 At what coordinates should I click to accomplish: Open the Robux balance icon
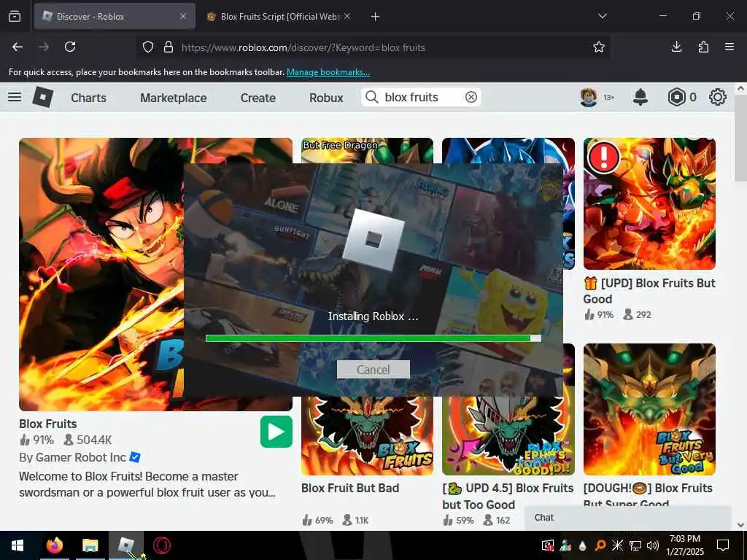point(676,97)
